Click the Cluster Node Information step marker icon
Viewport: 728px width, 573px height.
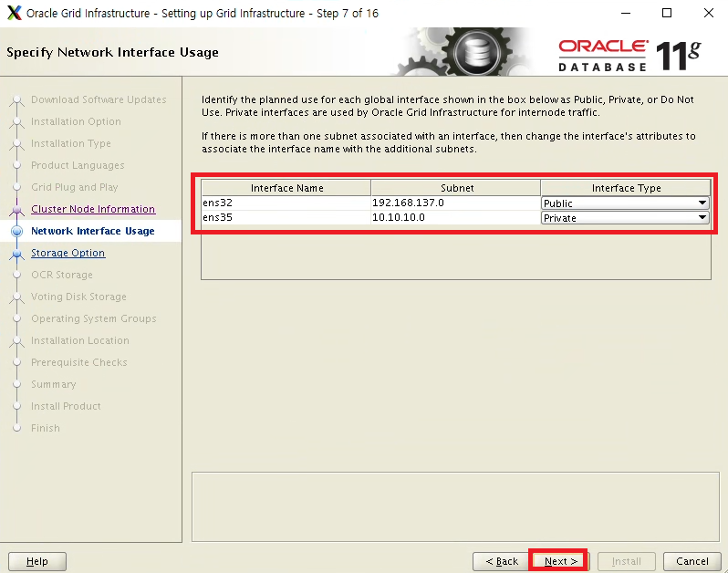(x=16, y=210)
